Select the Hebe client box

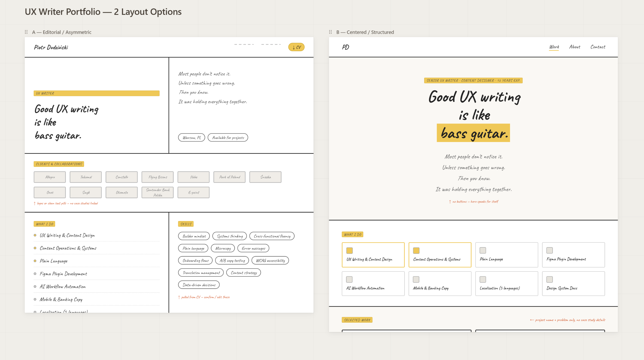click(x=193, y=177)
